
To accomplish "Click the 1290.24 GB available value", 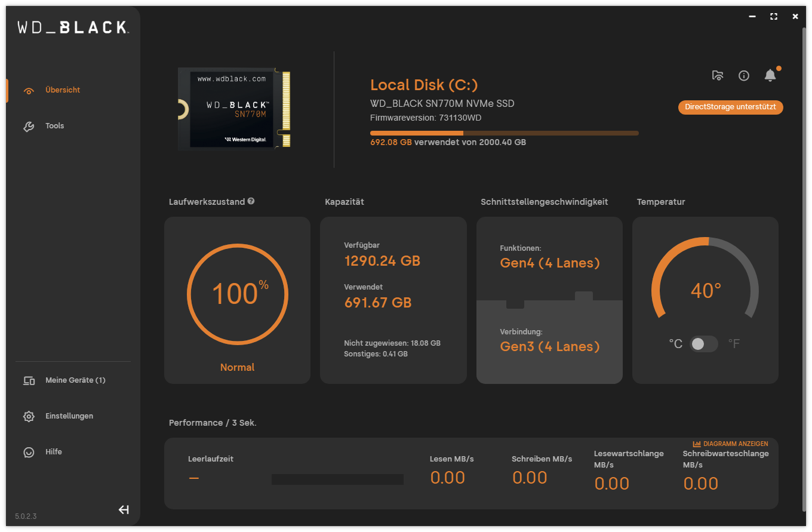I will point(382,261).
